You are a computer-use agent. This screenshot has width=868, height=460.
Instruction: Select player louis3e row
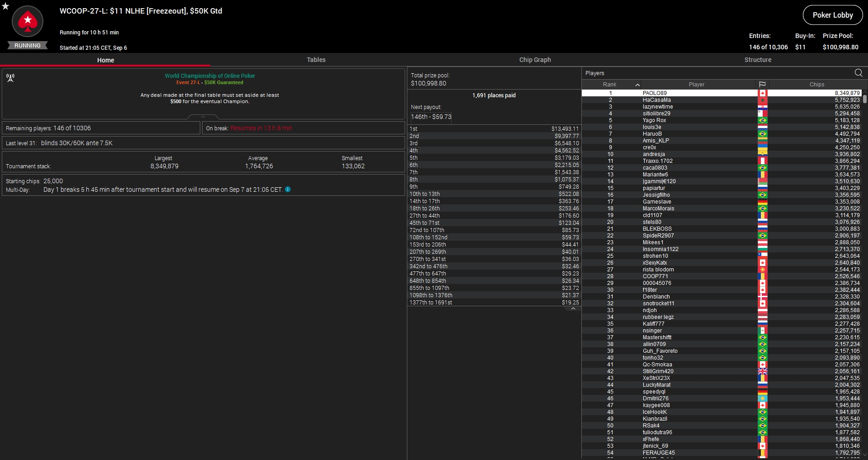pos(722,127)
